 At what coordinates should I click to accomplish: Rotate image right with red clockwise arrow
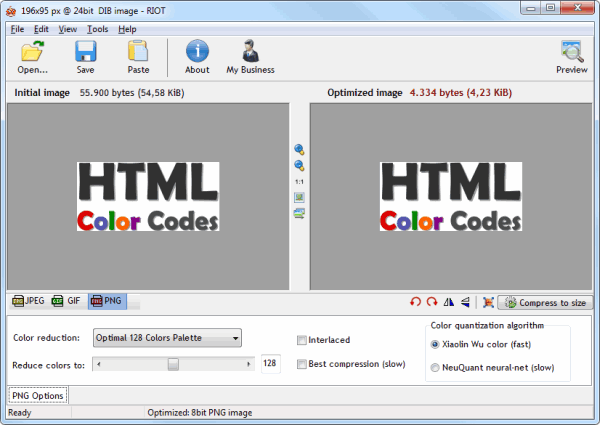[x=432, y=302]
